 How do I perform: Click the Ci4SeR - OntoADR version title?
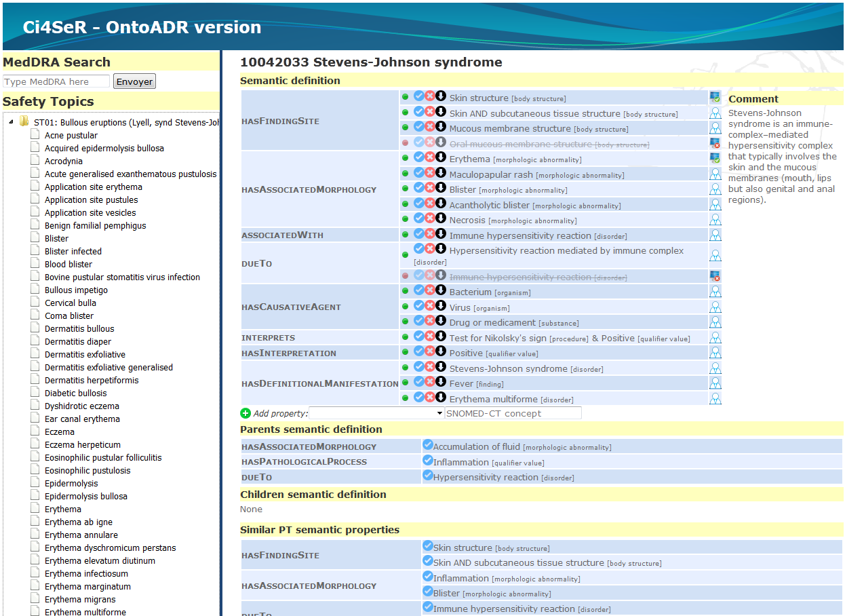(142, 27)
